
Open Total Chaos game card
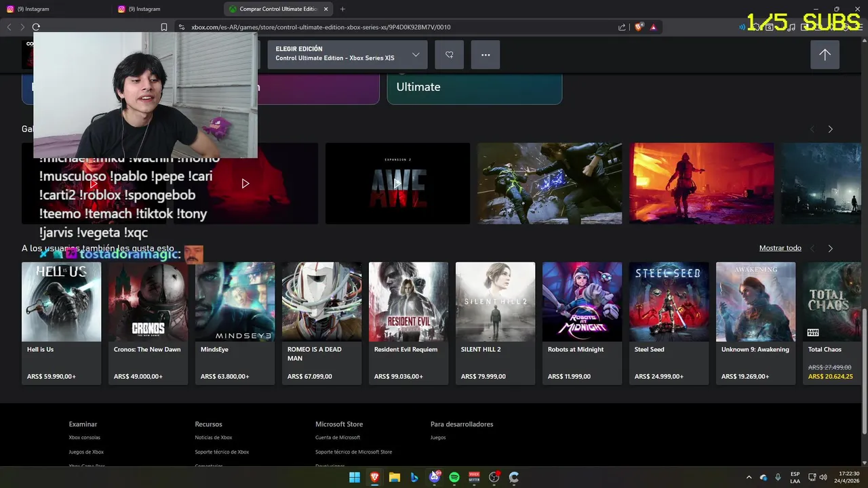(832, 323)
